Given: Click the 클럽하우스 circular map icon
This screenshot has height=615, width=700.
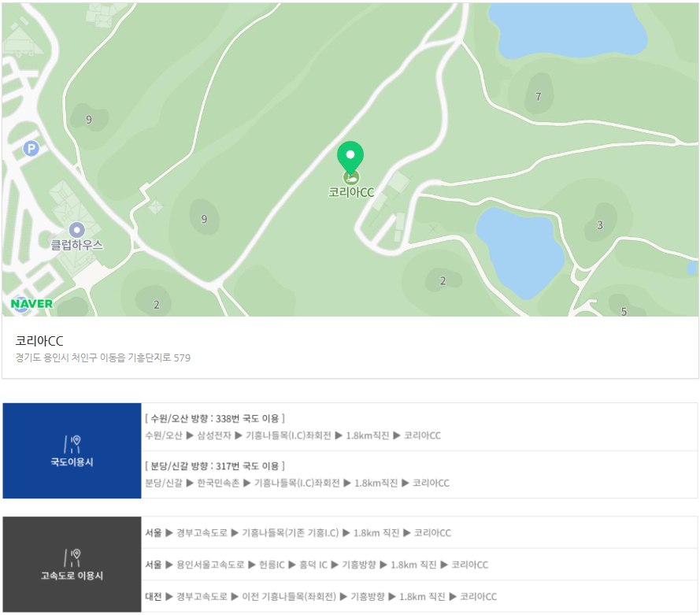Looking at the screenshot, I should point(76,229).
